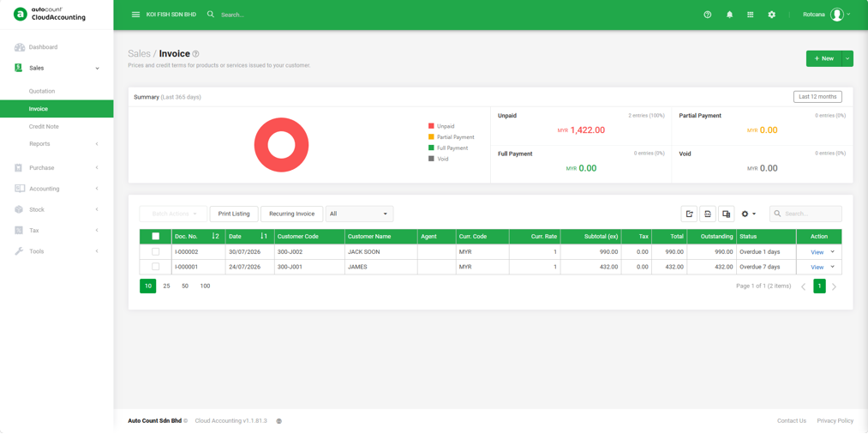Click the Rotcana user avatar
Image resolution: width=868 pixels, height=434 pixels.
[836, 15]
